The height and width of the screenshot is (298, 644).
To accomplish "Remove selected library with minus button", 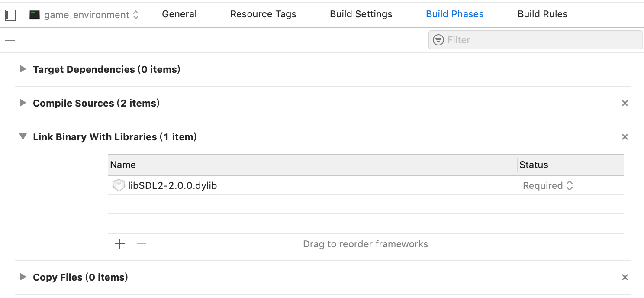I will 142,244.
